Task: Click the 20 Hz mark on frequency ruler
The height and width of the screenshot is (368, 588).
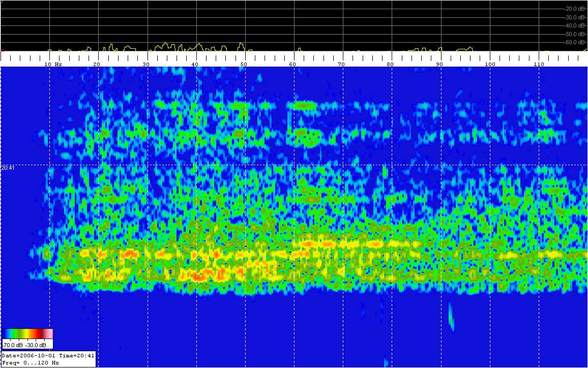Action: tap(96, 65)
